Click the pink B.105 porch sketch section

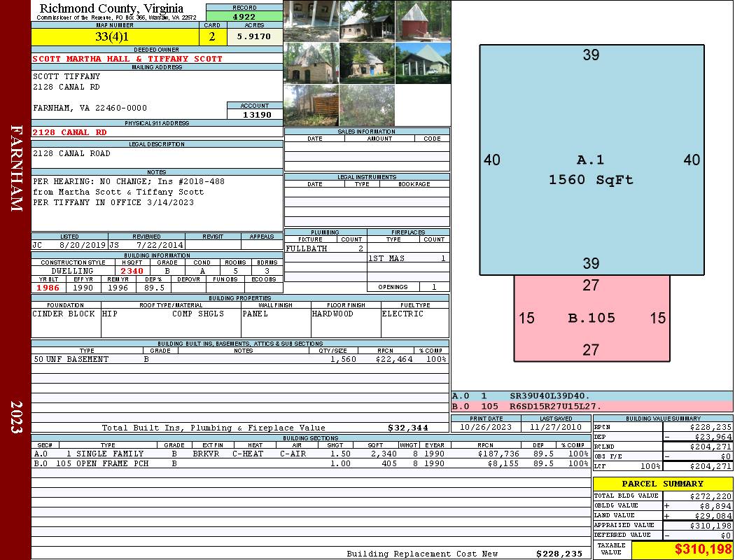[591, 318]
